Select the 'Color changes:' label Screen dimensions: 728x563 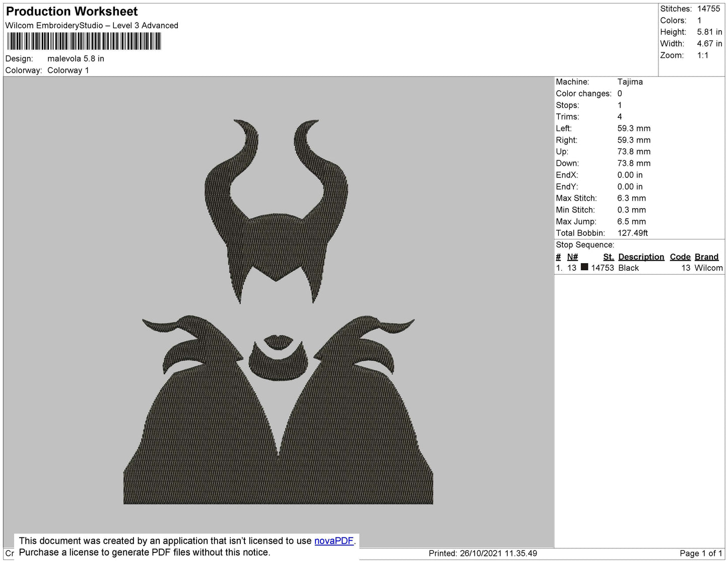click(583, 93)
